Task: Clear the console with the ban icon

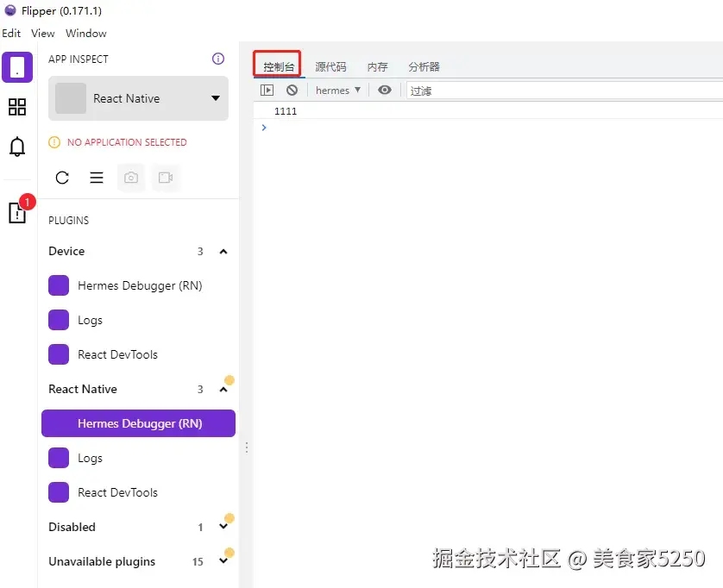Action: coord(292,91)
